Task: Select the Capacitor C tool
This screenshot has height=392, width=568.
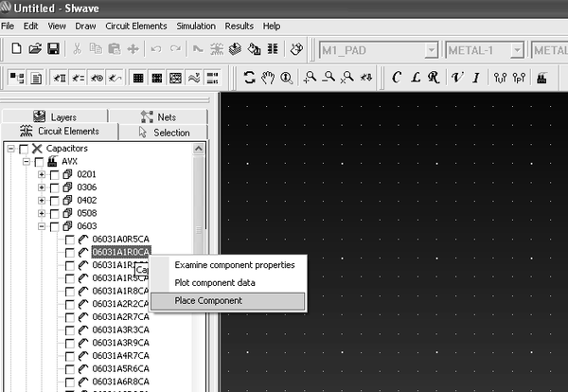Action: point(397,77)
